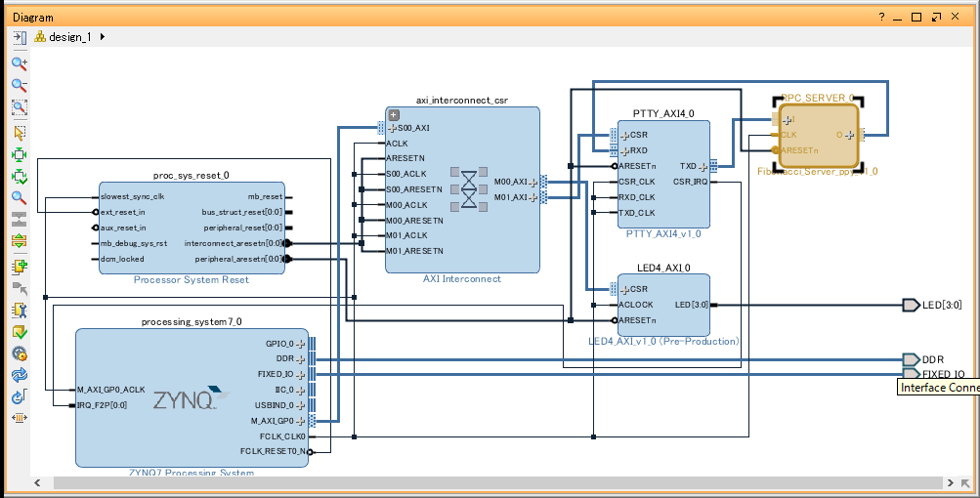Click the Add IP plus icon
The image size is (980, 498).
[x=20, y=267]
